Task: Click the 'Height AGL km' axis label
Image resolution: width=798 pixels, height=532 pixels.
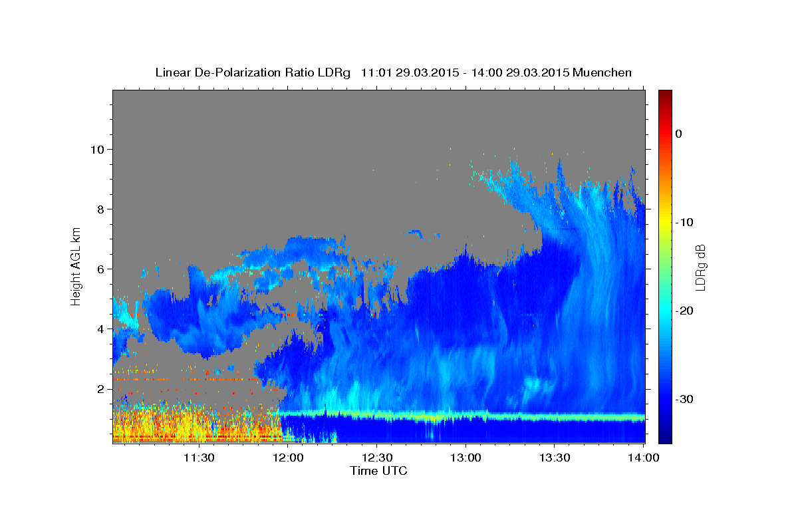Action: click(76, 265)
